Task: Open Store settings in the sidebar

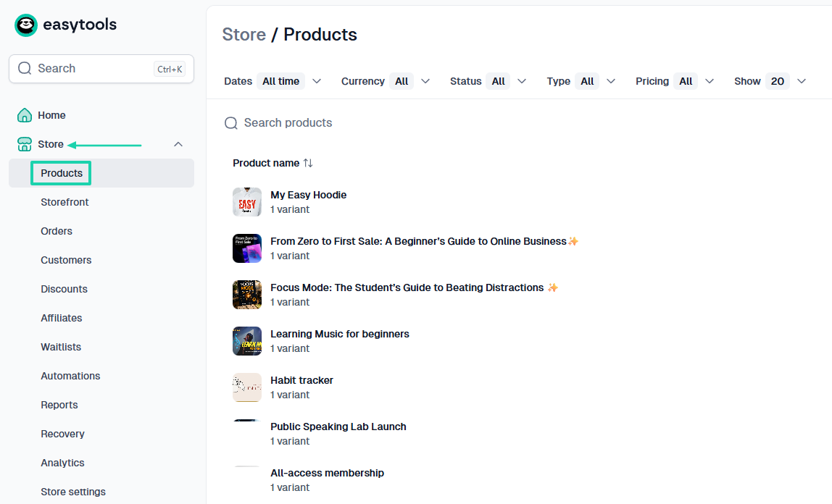Action: coord(73,492)
